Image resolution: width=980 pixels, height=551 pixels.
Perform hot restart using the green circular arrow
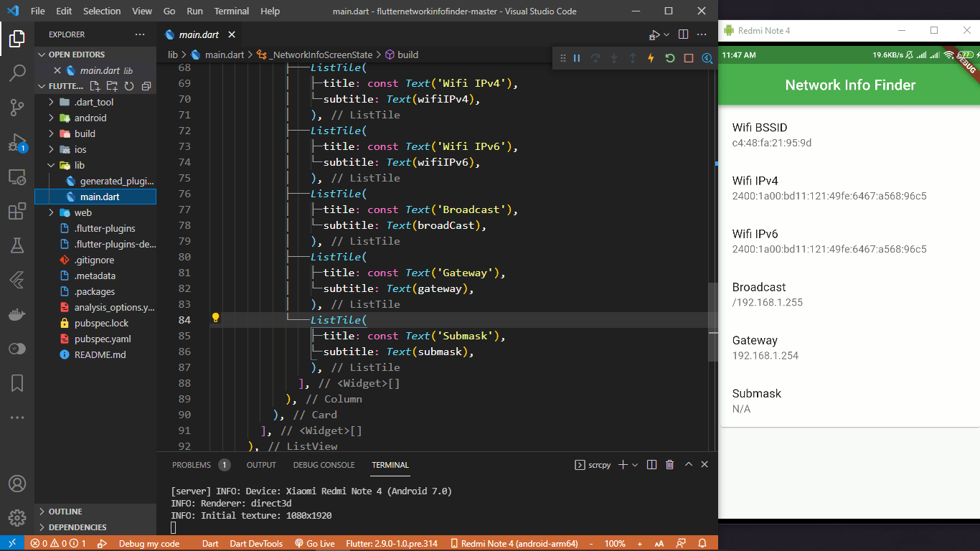[x=670, y=58]
